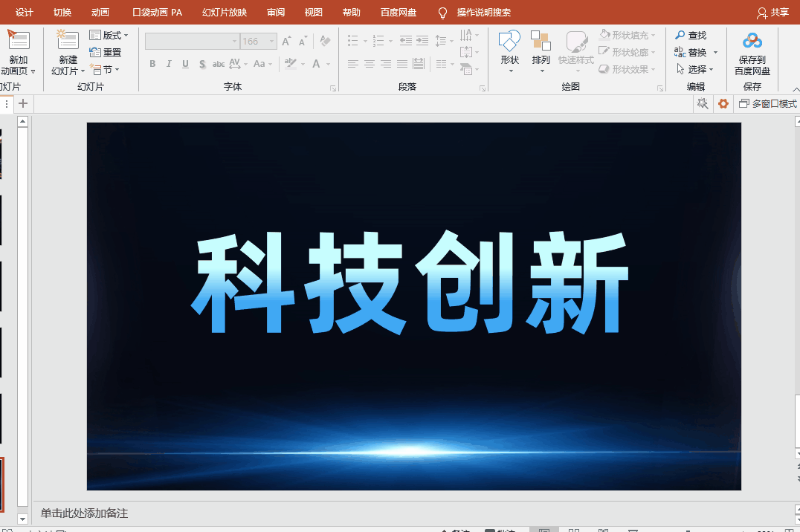Click the font color A button
This screenshot has height=532, width=800.
point(316,64)
